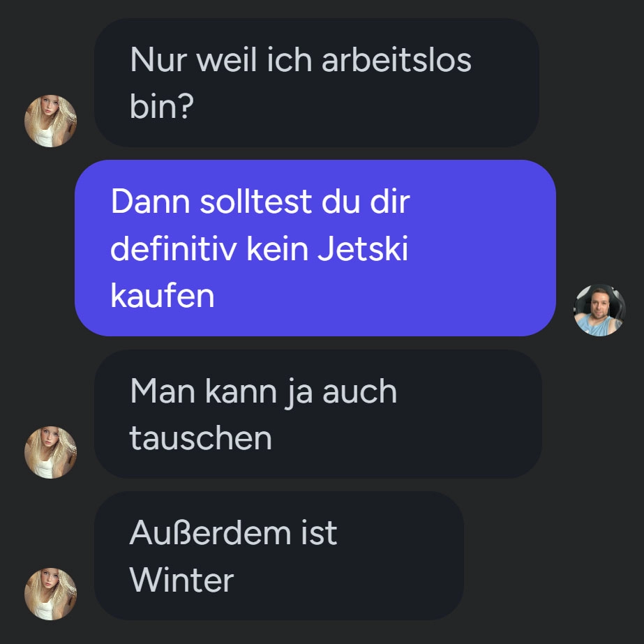Click the word "arbeitslos" in first message
Image resolution: width=644 pixels, height=644 pixels.
point(396,60)
